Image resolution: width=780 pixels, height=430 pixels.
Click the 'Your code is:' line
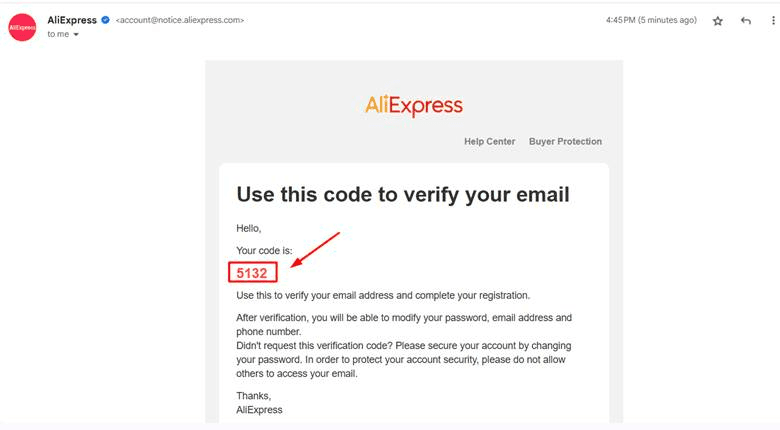point(264,250)
